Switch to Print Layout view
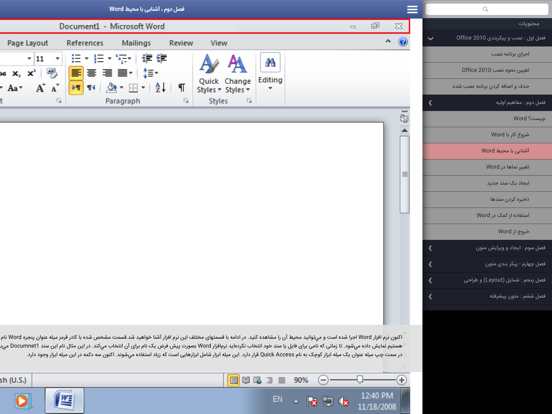The width and height of the screenshot is (552, 414). [233, 380]
